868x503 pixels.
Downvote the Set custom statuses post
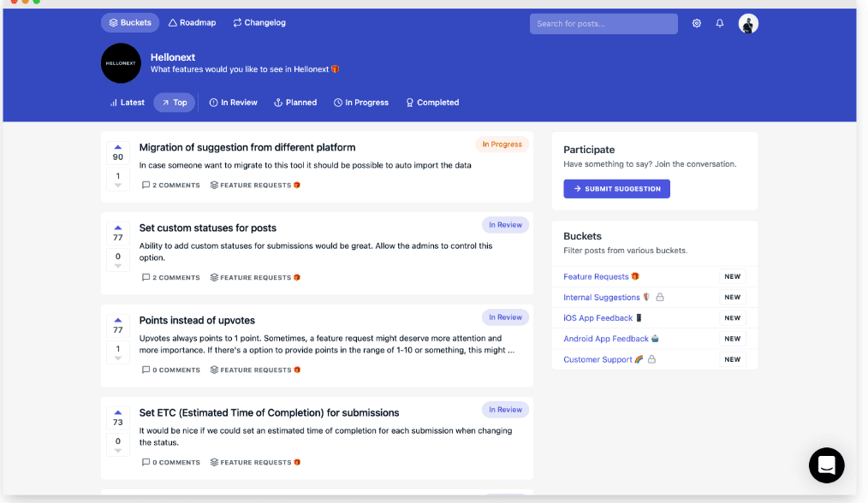click(x=118, y=261)
